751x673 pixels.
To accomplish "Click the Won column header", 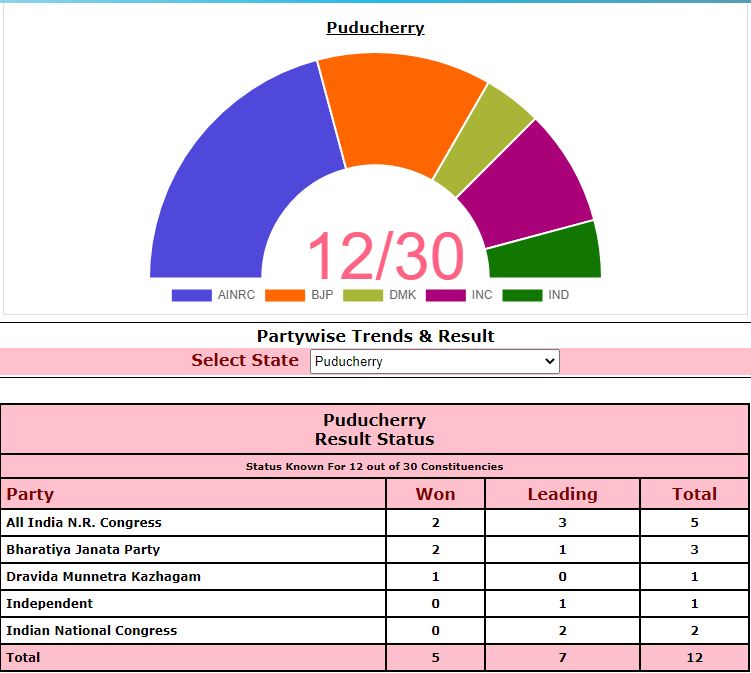I will point(435,494).
